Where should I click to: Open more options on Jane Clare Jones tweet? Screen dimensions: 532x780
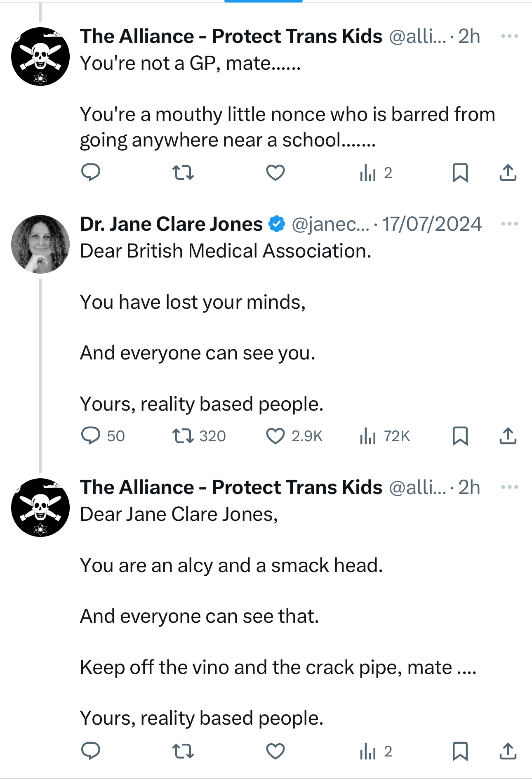tap(509, 224)
